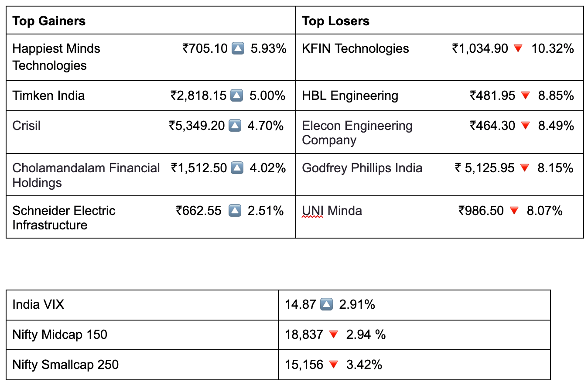Click the up arrow in Schneider Electric row
The image size is (588, 389).
(235, 211)
